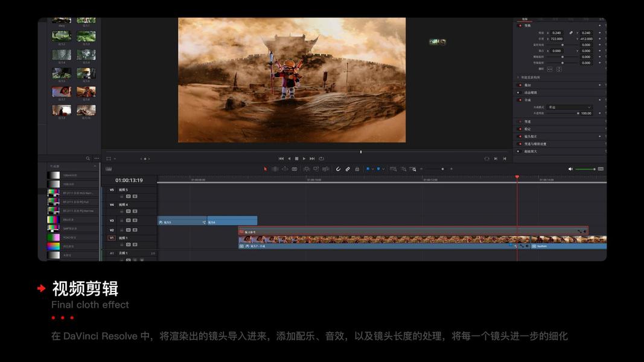Image resolution: width=644 pixels, height=362 pixels.
Task: Select the 视频 (Video) inspector tab
Action: [524, 19]
